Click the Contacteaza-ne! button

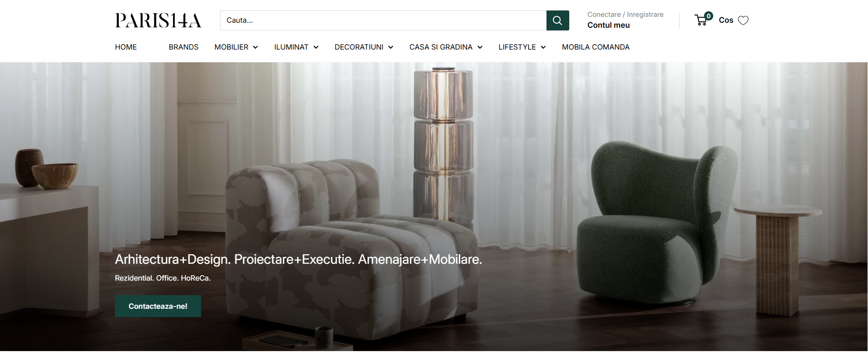click(158, 306)
